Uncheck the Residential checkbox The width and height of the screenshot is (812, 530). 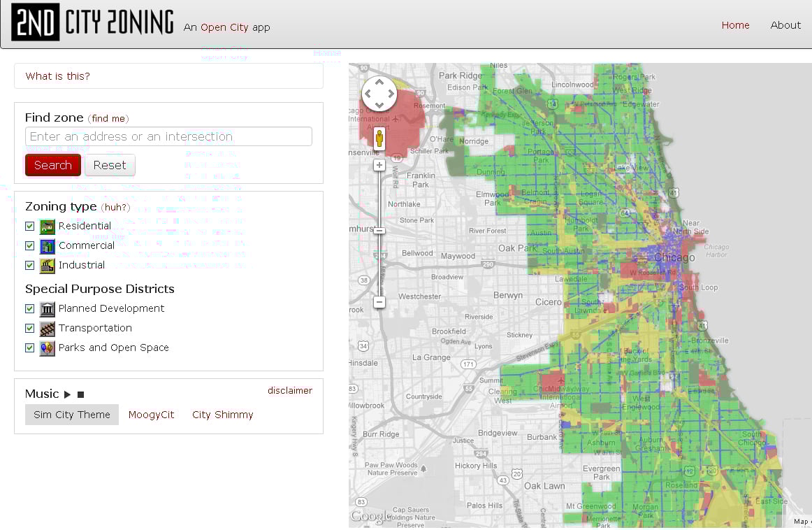(x=30, y=227)
